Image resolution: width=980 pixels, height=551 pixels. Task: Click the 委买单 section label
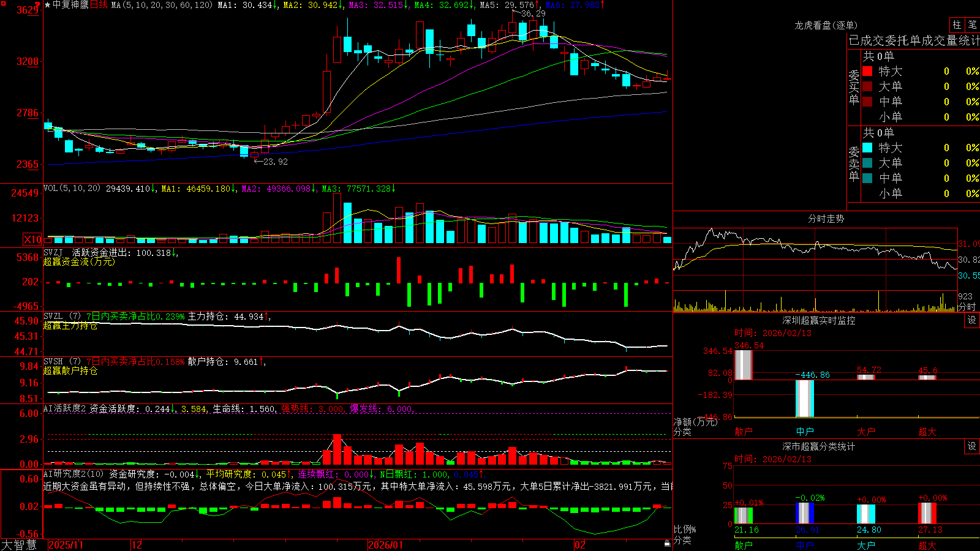[x=854, y=88]
